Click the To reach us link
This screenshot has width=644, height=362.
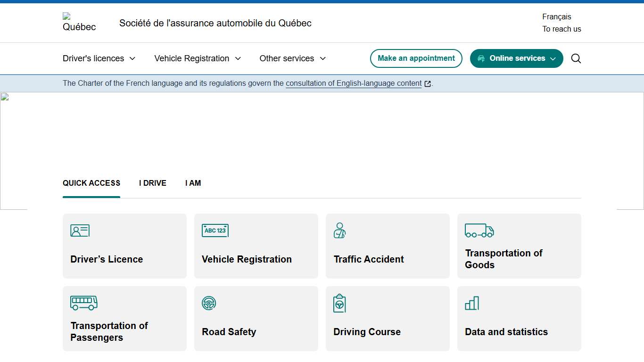coord(562,29)
